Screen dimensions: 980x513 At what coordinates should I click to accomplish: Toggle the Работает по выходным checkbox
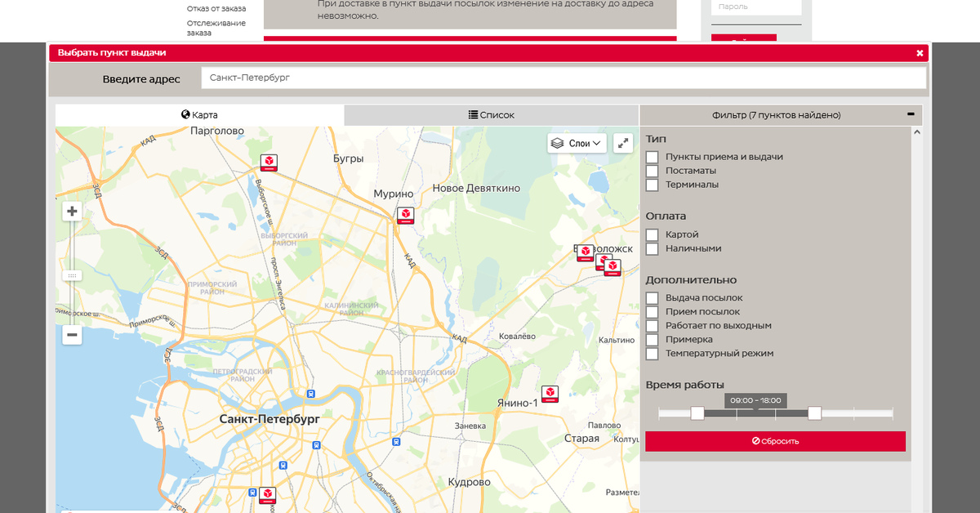click(x=652, y=326)
